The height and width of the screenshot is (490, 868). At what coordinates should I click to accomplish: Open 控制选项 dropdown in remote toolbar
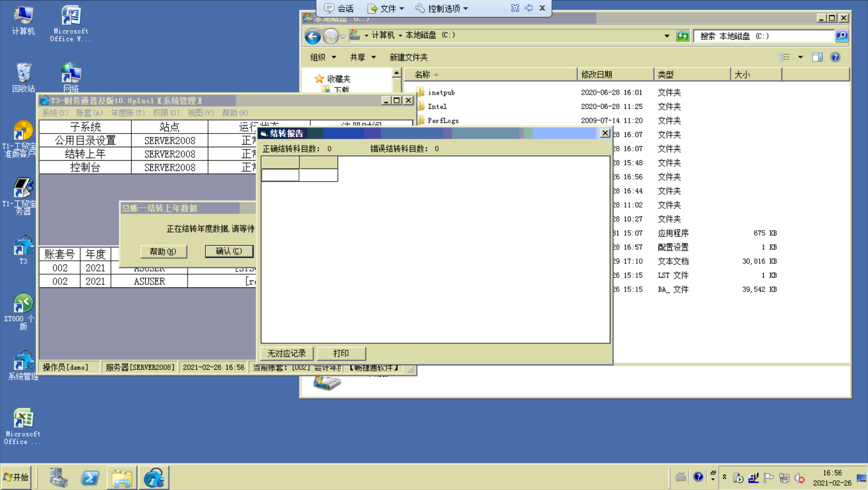[x=442, y=8]
